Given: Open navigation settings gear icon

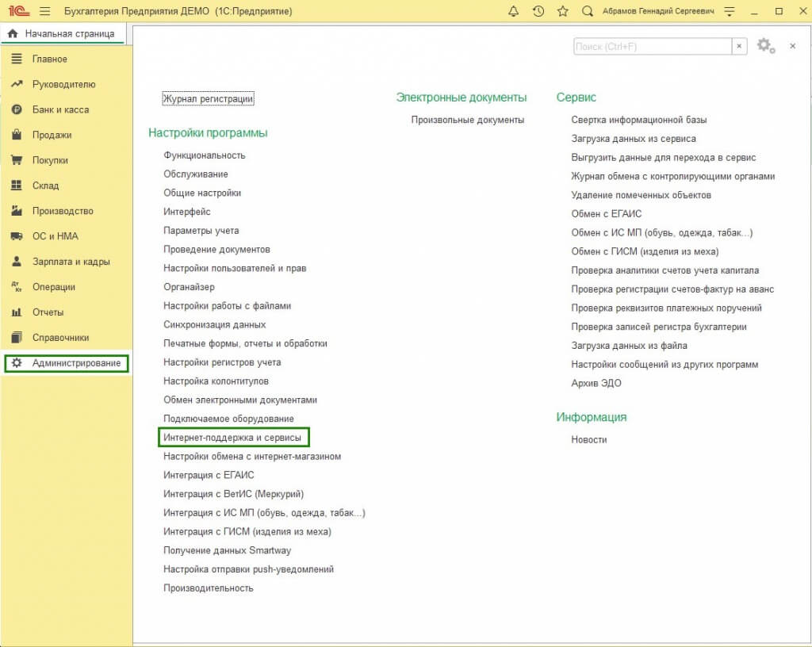Looking at the screenshot, I should point(765,46).
